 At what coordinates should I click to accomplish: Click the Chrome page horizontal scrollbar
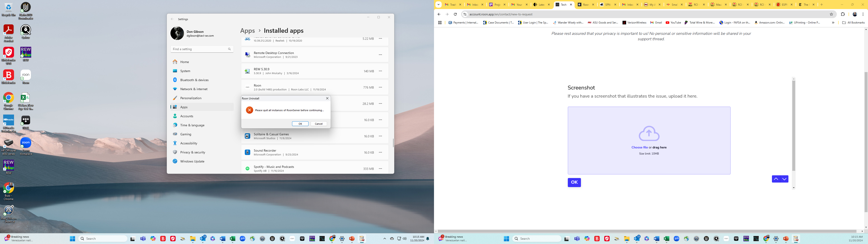(x=647, y=231)
